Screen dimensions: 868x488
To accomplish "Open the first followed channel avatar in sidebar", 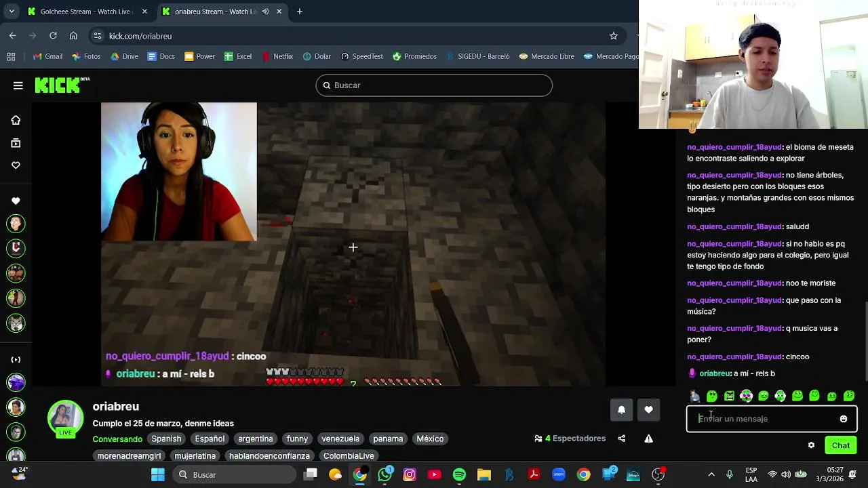I will click(x=16, y=223).
